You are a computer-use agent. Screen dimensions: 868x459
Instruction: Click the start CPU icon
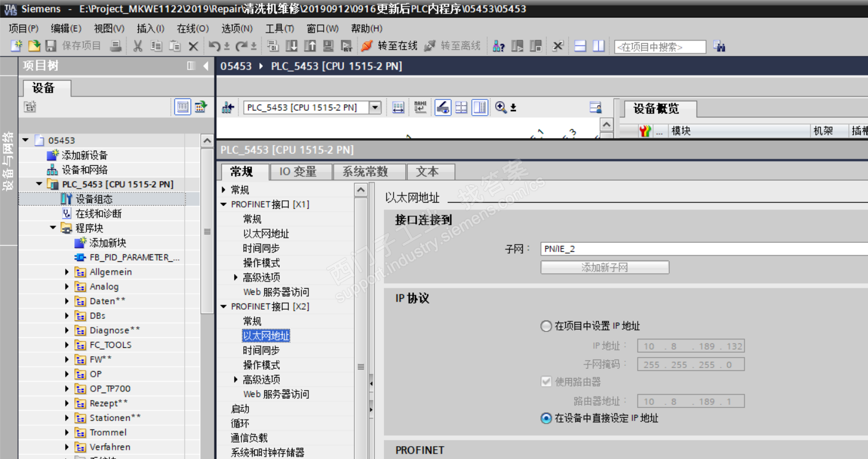pos(517,46)
